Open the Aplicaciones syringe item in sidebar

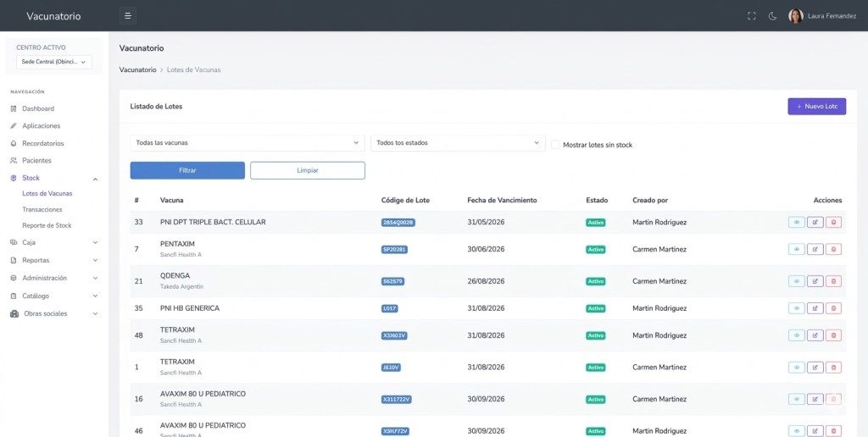(x=41, y=125)
